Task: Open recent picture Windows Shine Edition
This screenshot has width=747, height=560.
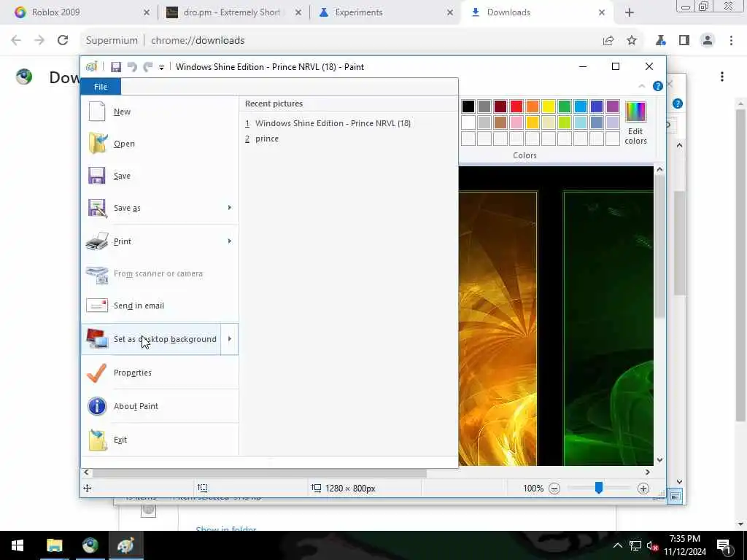Action: click(x=333, y=123)
